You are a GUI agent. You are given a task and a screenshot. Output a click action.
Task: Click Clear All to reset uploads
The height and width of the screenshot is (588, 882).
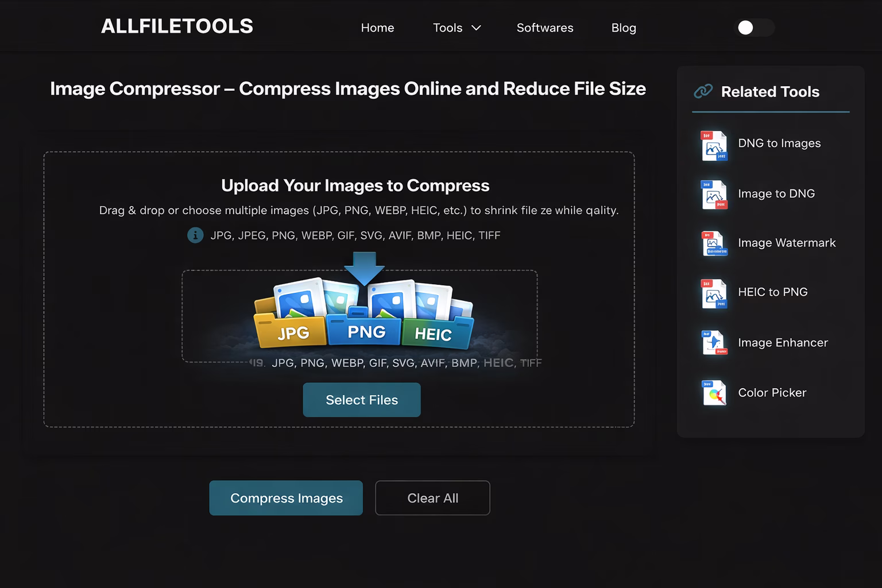click(432, 498)
